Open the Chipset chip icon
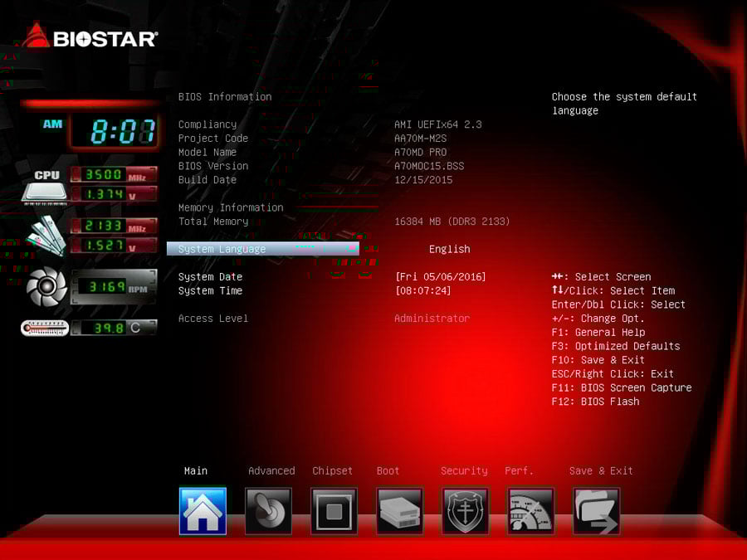 click(x=334, y=511)
